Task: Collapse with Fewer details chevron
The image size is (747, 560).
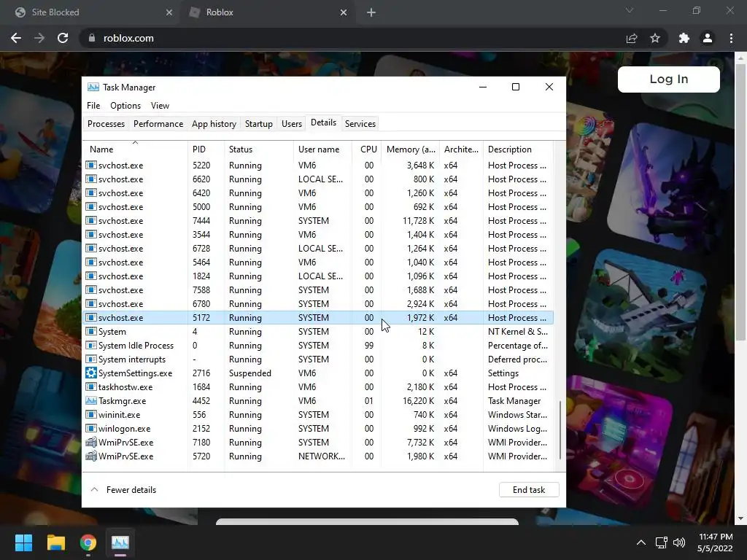Action: click(x=94, y=489)
